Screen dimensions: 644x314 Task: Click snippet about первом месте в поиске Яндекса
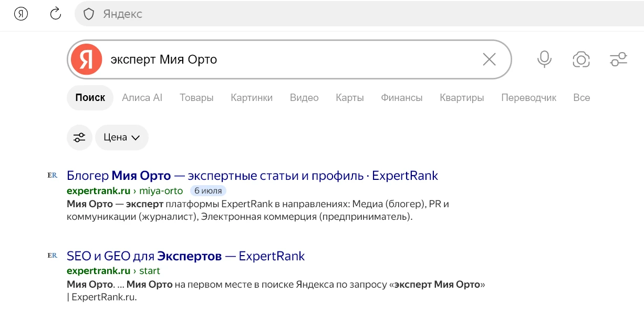(x=276, y=290)
